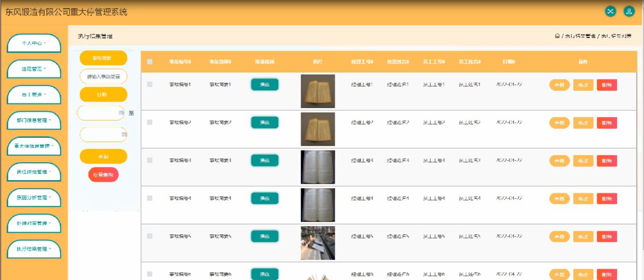
Task: Sort table by 日期 column header
Action: (509, 62)
